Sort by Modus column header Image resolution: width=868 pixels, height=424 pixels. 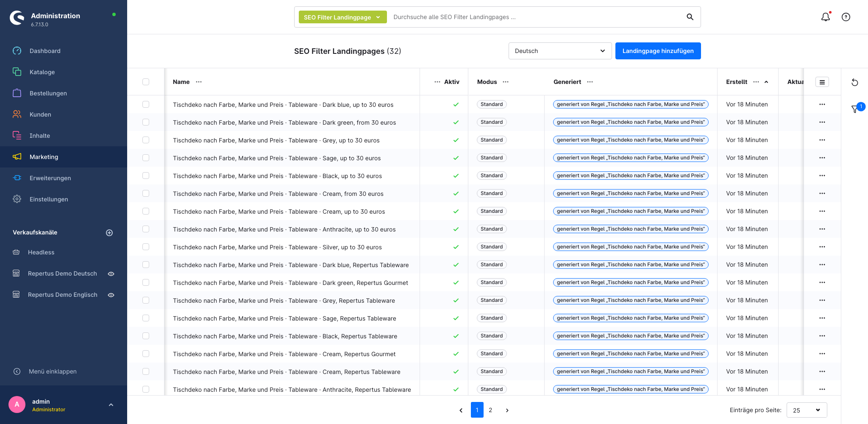click(487, 82)
